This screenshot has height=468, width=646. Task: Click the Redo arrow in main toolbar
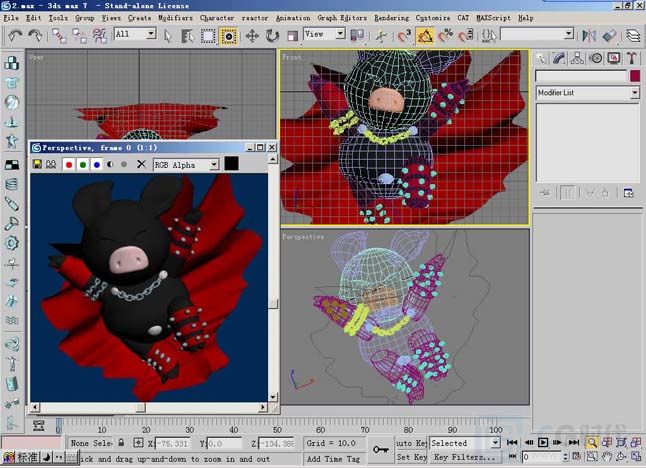(35, 36)
